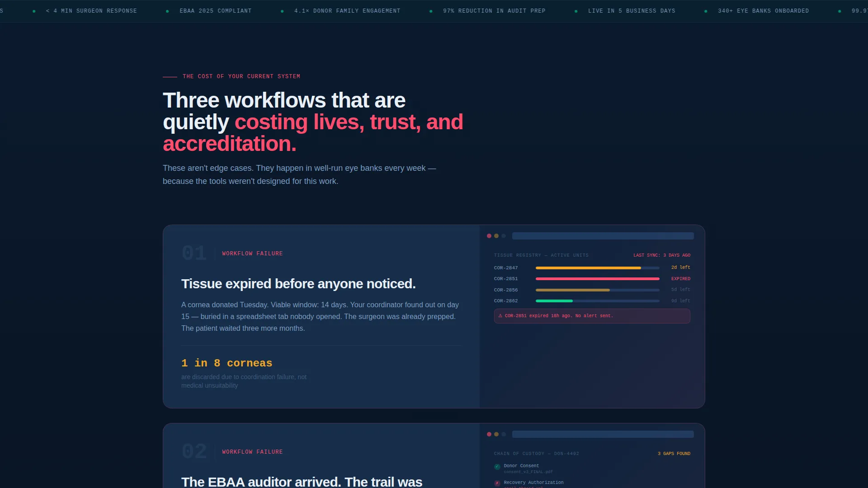
Task: Click '2d left' status for COR-2847
Action: point(681,267)
